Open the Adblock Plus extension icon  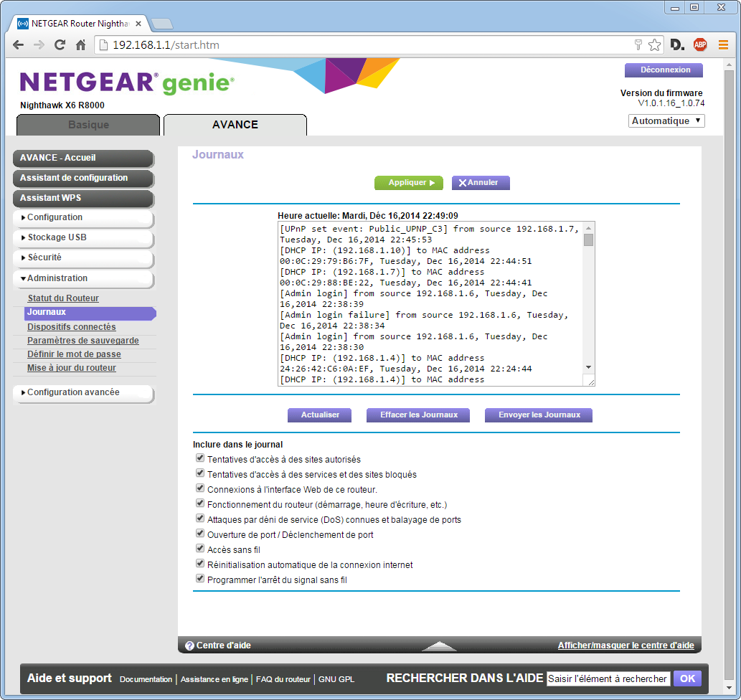coord(699,45)
